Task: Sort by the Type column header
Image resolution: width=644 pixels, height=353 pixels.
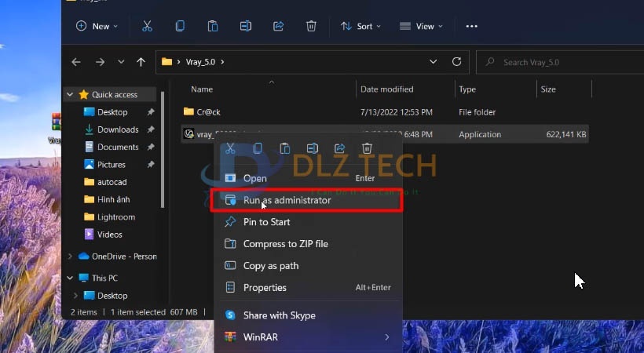Action: (467, 89)
